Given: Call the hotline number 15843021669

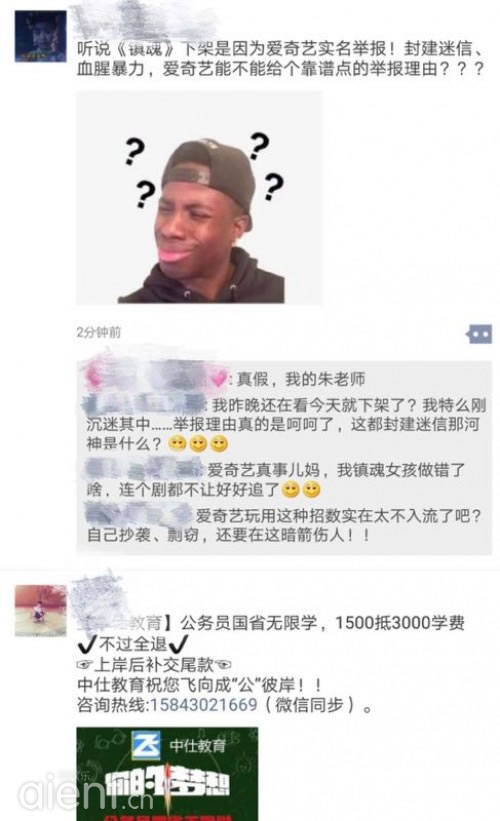Looking at the screenshot, I should point(204,704).
